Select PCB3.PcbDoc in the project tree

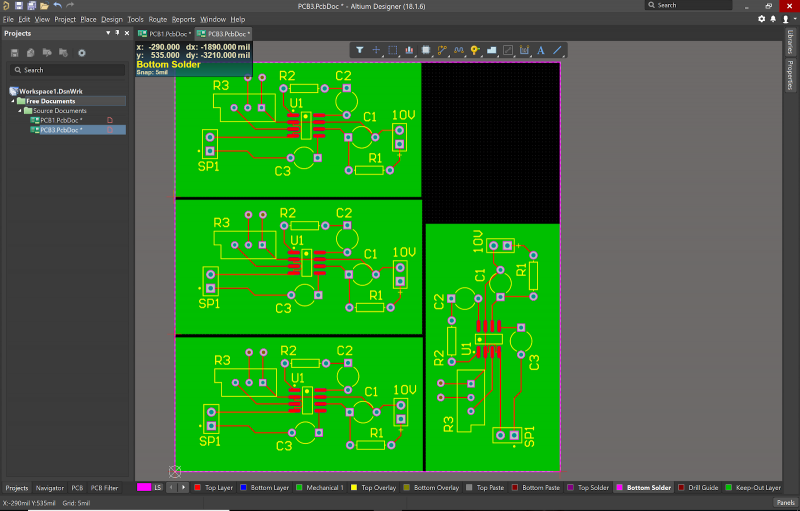click(x=61, y=130)
